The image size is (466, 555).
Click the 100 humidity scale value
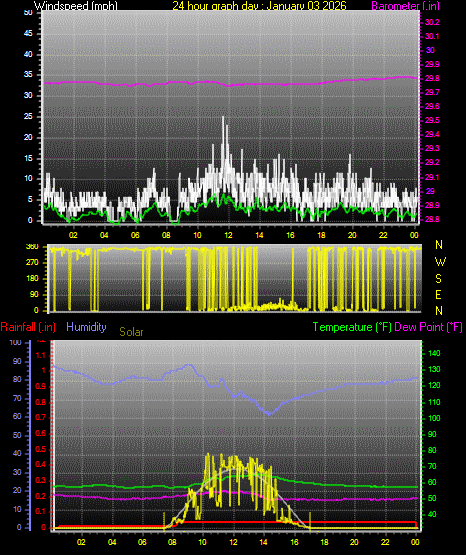pos(15,342)
